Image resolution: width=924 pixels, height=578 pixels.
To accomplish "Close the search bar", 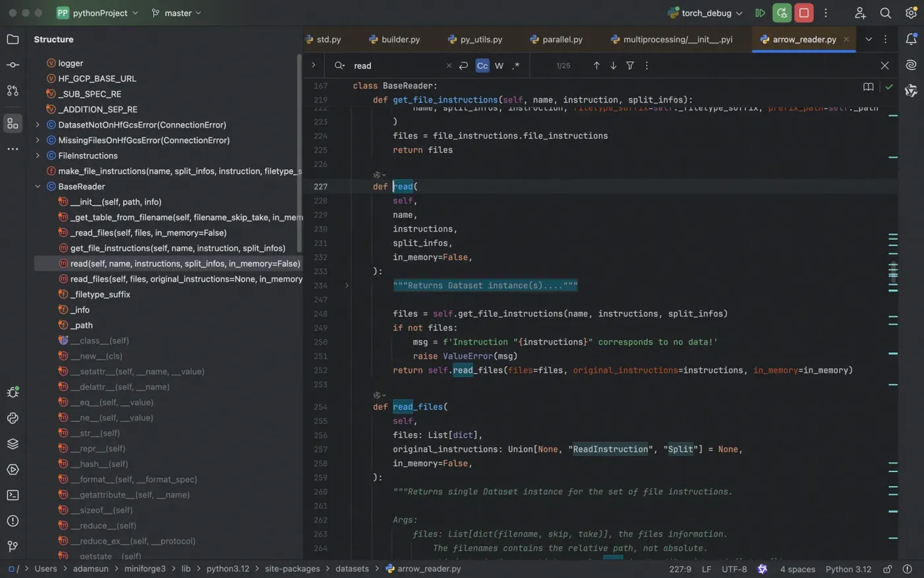I will click(x=884, y=65).
